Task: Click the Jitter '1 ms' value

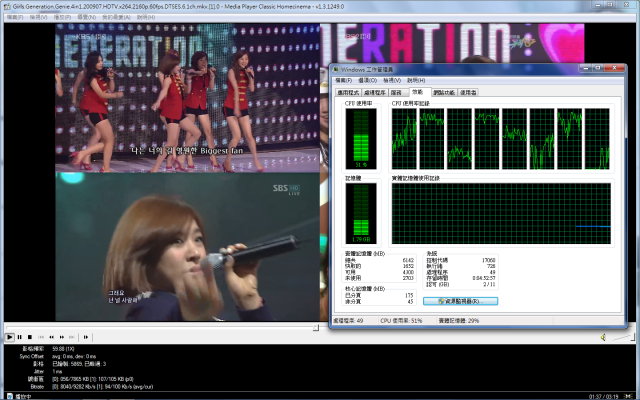Action: click(57, 372)
